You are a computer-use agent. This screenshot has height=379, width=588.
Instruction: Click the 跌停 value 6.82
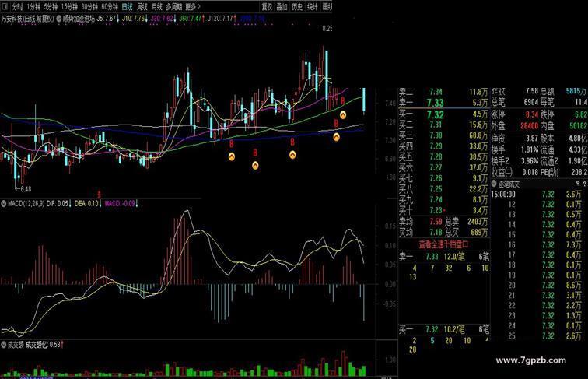[581, 114]
